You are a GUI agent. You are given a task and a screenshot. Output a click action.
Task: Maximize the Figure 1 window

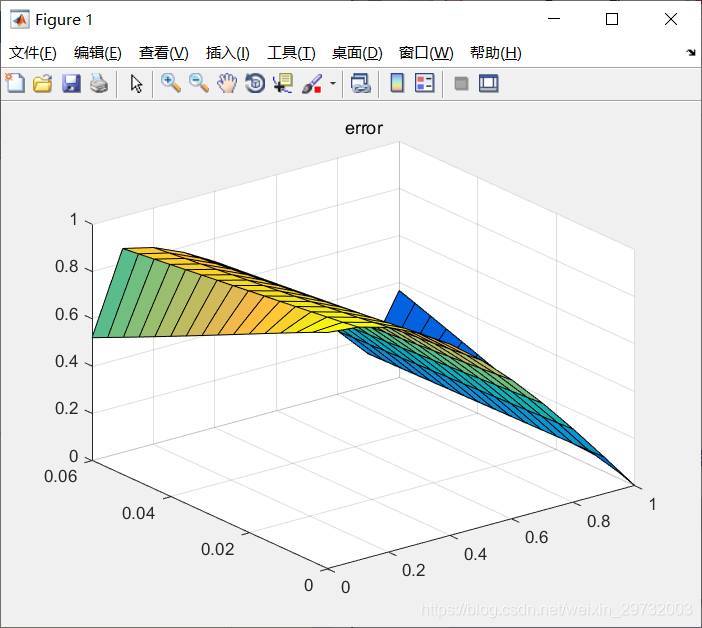pyautogui.click(x=612, y=19)
